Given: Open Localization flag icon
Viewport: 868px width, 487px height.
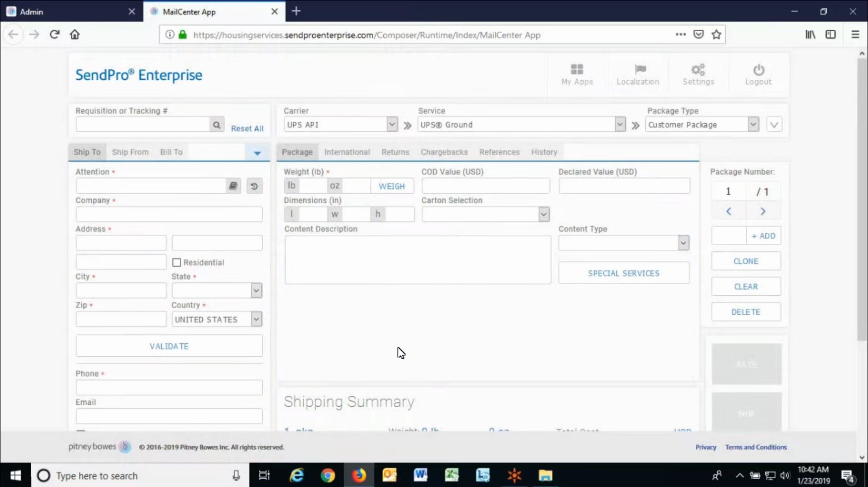Looking at the screenshot, I should 640,69.
